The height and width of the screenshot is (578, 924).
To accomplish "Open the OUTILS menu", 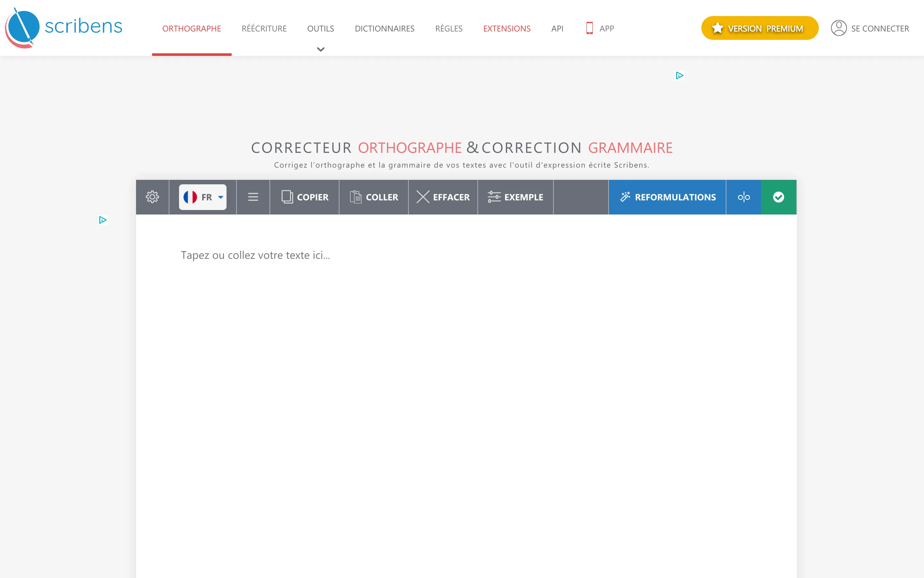I will pyautogui.click(x=321, y=29).
